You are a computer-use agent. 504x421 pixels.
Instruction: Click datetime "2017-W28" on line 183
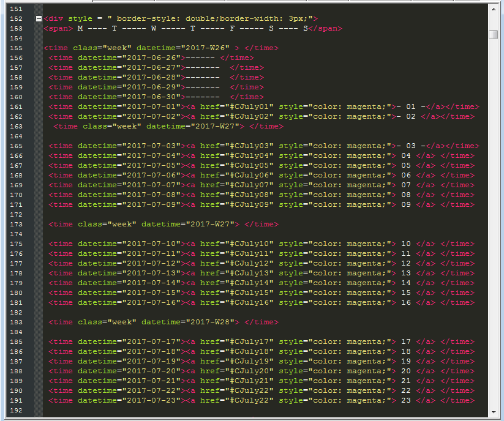coord(210,322)
